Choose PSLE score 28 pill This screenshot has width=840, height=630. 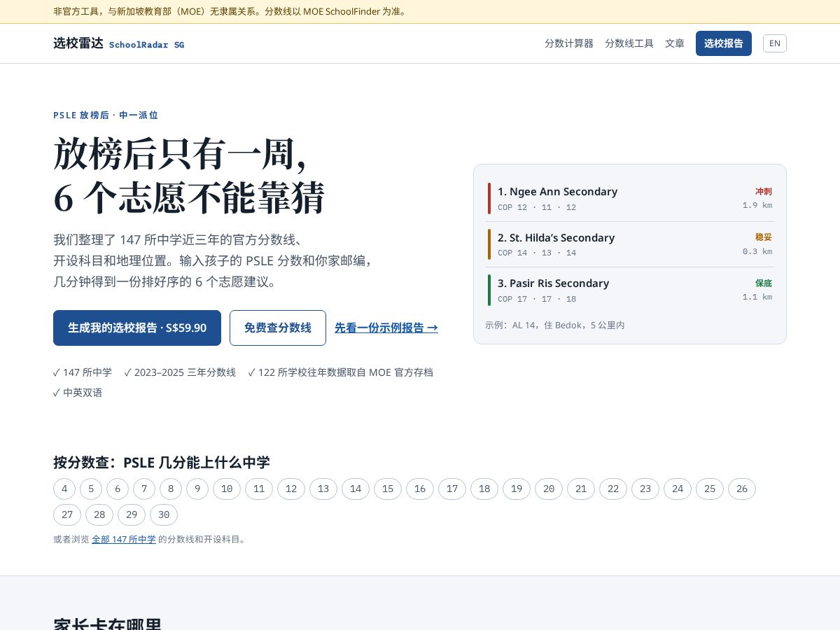pos(99,514)
